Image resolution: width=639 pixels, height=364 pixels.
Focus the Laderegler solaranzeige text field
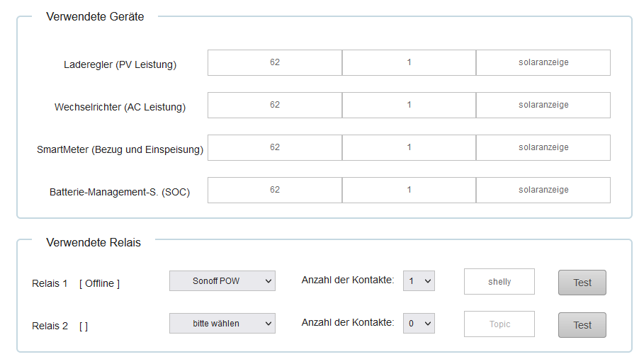coord(543,62)
